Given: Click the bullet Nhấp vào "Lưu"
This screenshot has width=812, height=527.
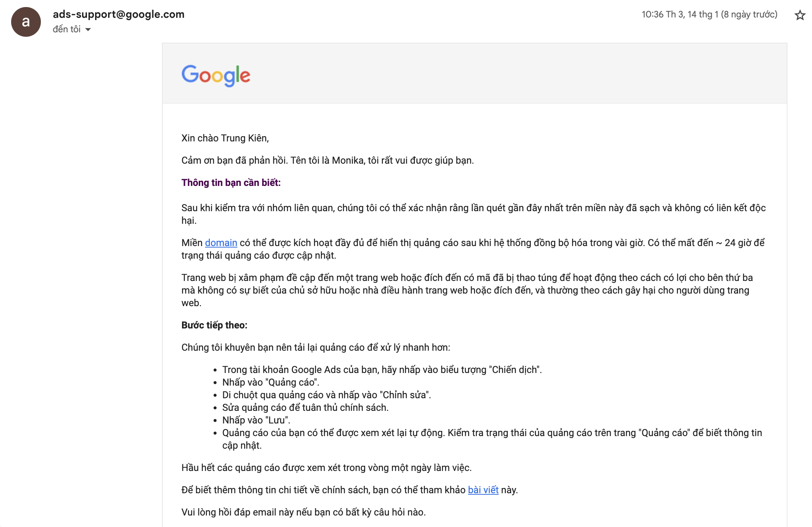Looking at the screenshot, I should 256,420.
